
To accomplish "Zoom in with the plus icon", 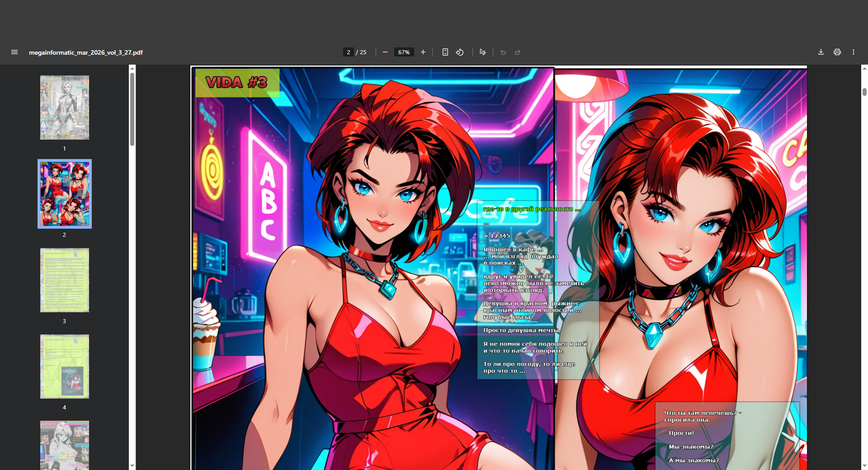I will pyautogui.click(x=423, y=52).
